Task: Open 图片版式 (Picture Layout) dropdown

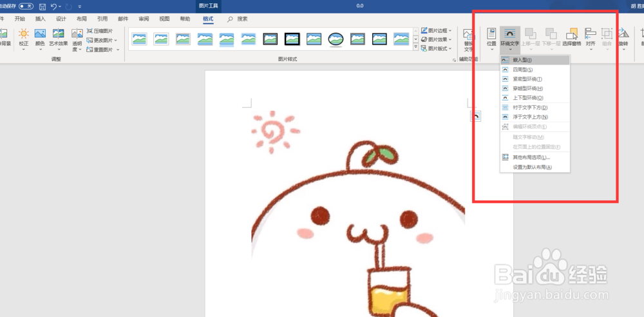Action: (x=436, y=48)
